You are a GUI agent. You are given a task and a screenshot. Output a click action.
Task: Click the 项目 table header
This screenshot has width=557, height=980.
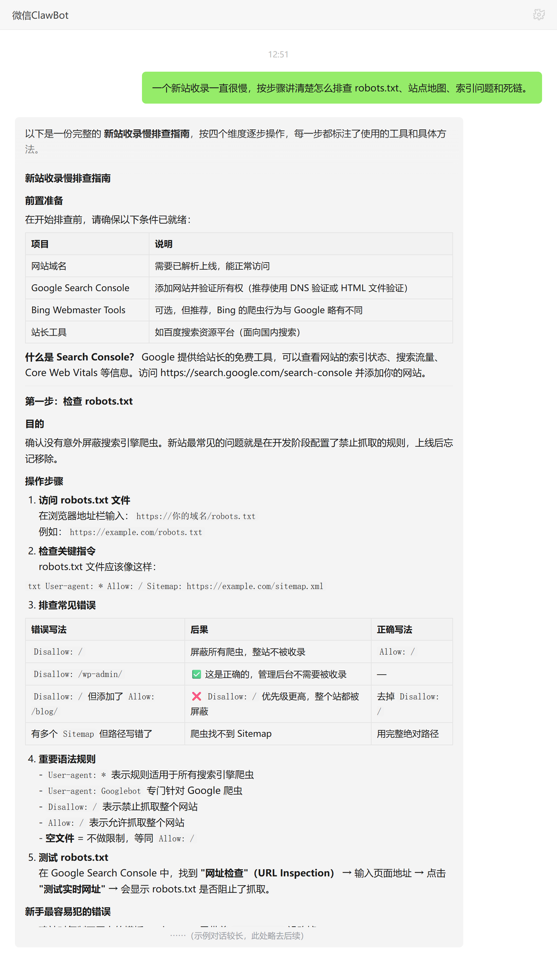[87, 244]
